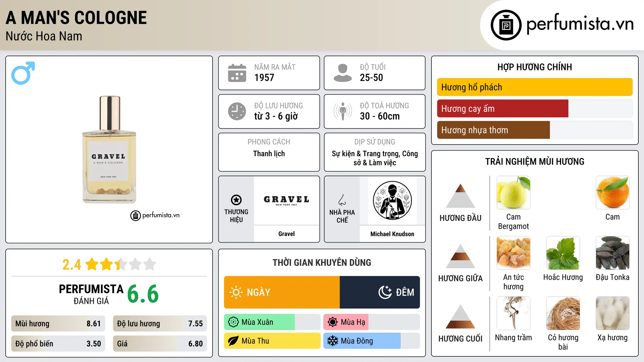Click the autumn leaf icon
Image resolution: width=644 pixels, height=362 pixels.
[x=233, y=341]
